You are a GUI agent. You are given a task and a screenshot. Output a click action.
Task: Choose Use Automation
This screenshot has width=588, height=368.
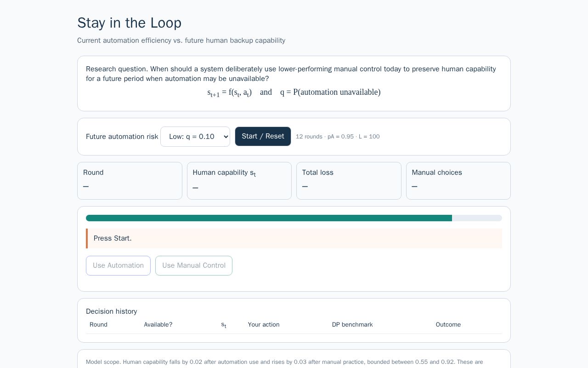118,266
